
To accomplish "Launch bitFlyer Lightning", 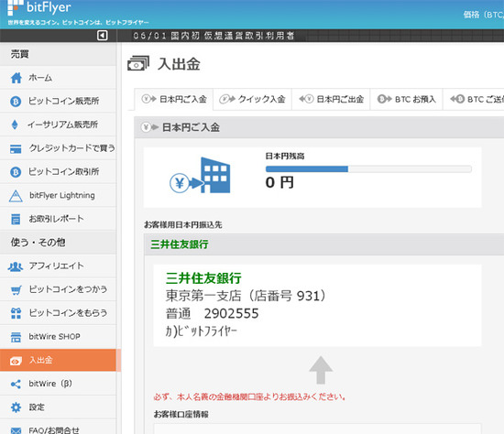I will pos(58,195).
